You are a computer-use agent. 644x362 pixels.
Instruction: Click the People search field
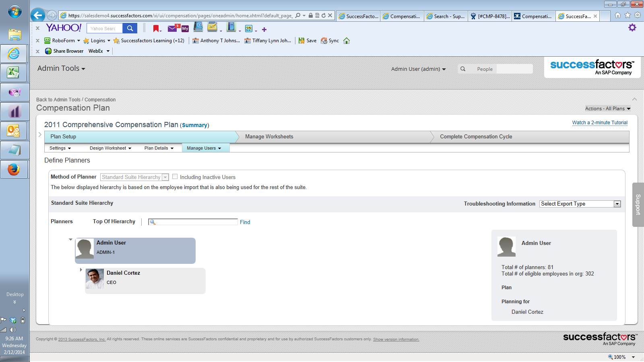point(514,69)
